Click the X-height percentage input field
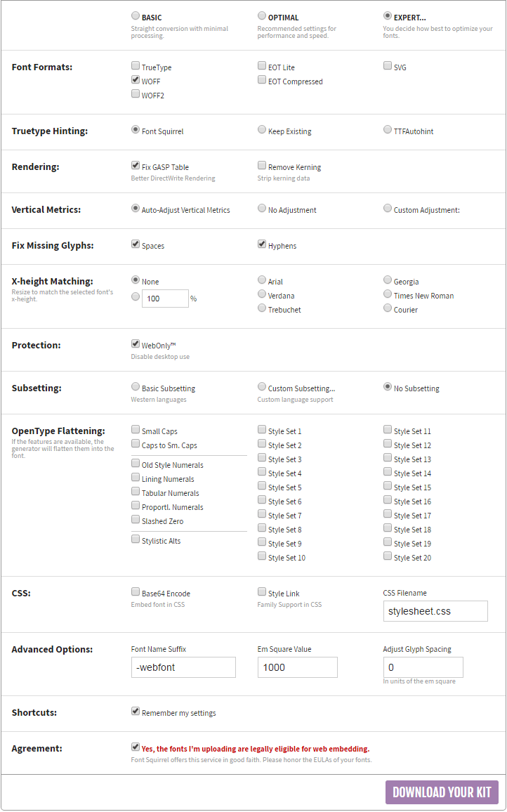 pos(165,299)
